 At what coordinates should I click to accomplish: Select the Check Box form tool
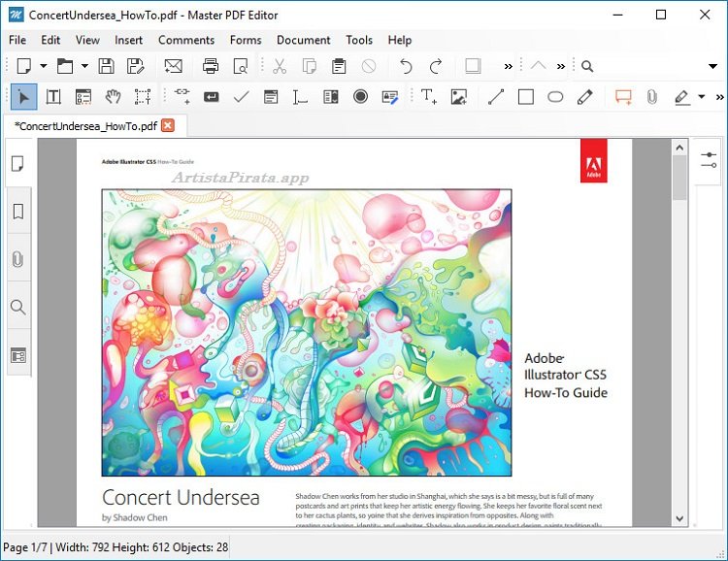tap(241, 97)
